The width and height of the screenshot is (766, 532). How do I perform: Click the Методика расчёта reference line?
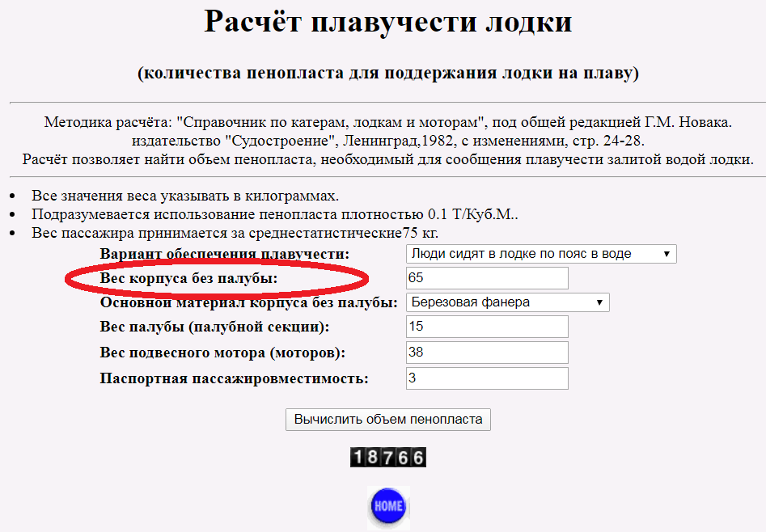pos(387,123)
